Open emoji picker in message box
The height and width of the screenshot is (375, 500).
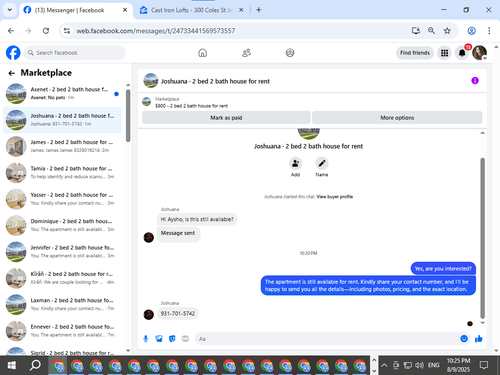tap(464, 339)
